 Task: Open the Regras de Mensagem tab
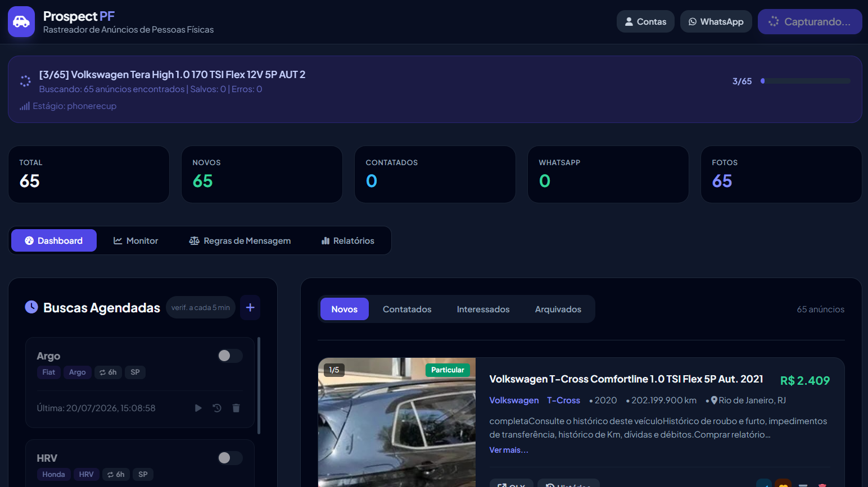[x=240, y=240]
